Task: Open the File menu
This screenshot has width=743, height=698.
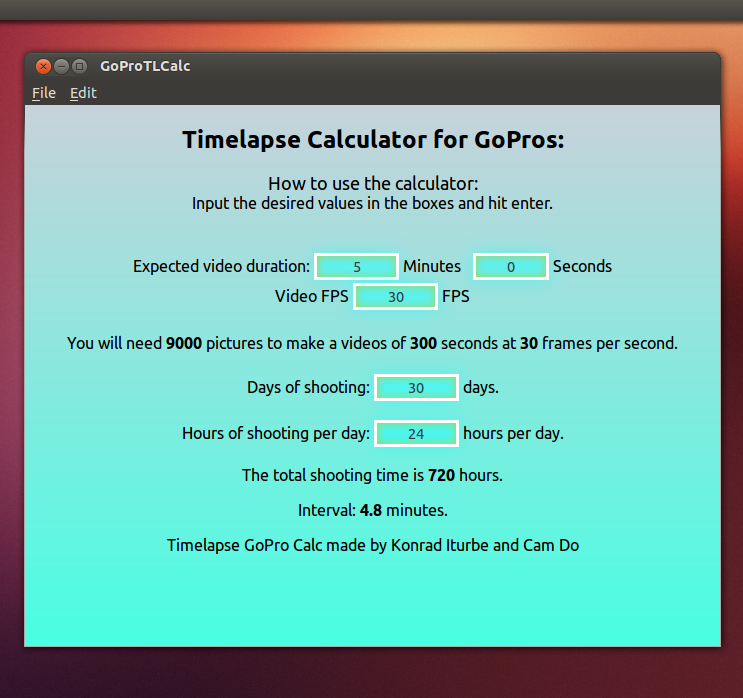Action: [x=44, y=93]
